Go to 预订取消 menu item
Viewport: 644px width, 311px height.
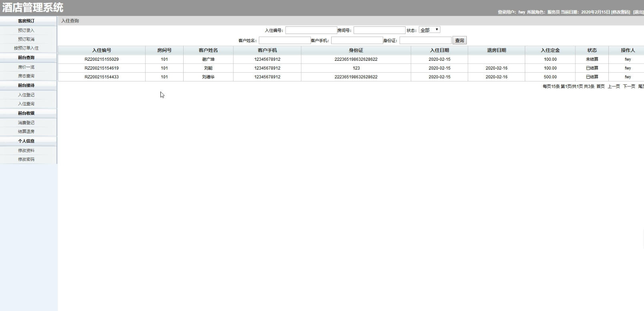[26, 39]
